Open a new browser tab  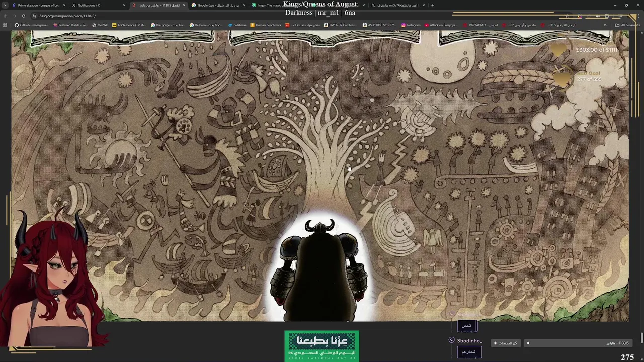[x=432, y=5]
